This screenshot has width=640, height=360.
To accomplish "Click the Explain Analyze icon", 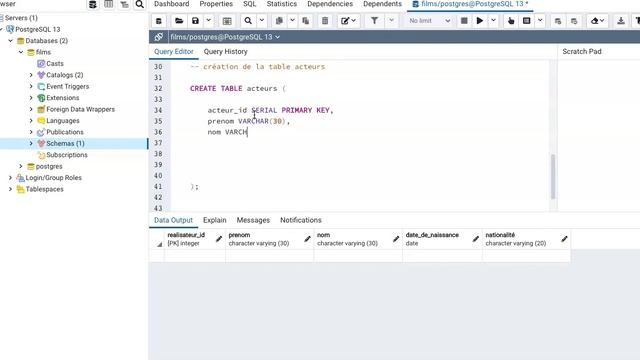I will [x=527, y=21].
